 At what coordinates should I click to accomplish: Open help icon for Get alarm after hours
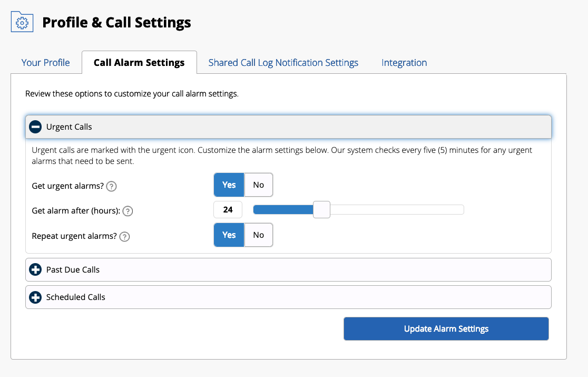[128, 211]
